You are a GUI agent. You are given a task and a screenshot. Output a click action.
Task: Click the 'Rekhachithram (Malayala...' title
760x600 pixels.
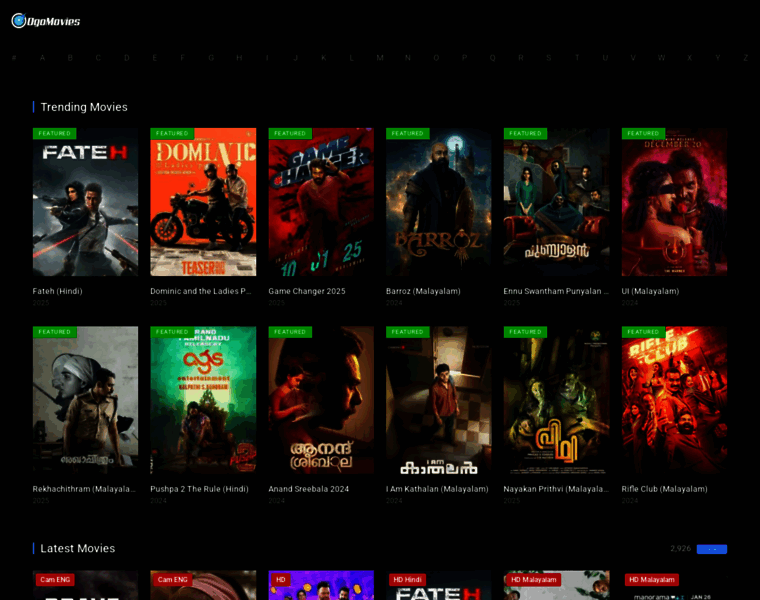[x=84, y=489]
